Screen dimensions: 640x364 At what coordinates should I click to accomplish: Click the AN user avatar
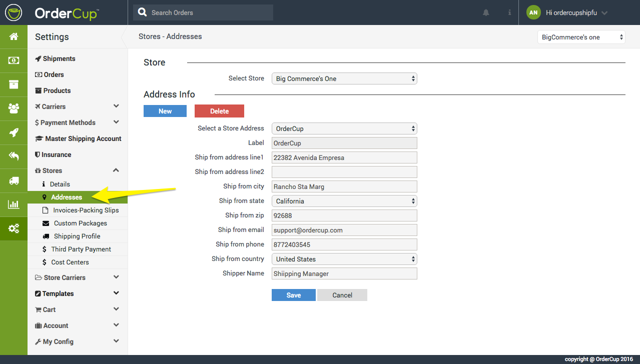(533, 12)
